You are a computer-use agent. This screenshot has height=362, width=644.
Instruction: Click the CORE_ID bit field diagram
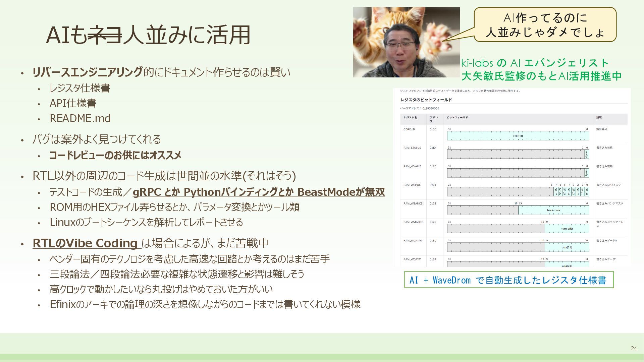[518, 136]
